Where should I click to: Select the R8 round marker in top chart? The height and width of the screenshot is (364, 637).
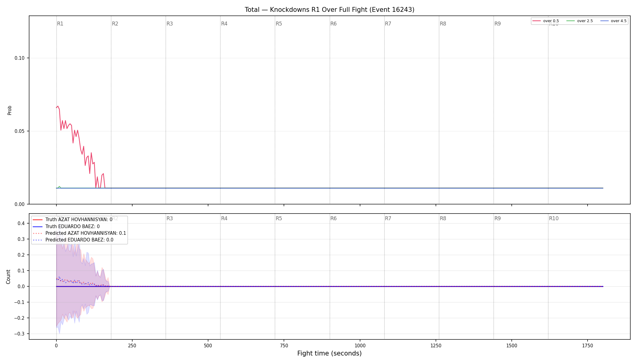point(443,24)
